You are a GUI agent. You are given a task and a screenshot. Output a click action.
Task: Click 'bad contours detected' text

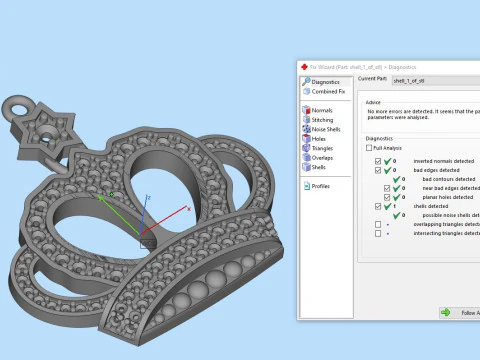tap(449, 179)
